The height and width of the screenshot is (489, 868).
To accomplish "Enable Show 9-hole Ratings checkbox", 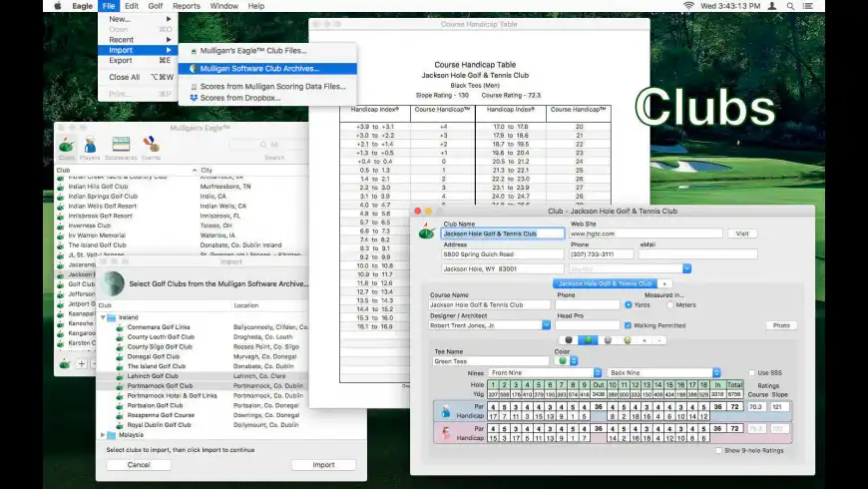I will click(718, 451).
